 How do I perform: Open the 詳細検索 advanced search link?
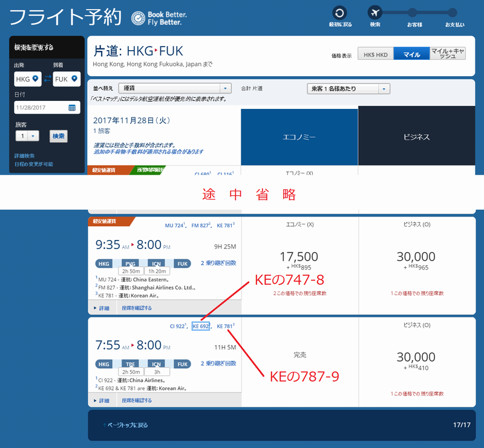(x=24, y=156)
